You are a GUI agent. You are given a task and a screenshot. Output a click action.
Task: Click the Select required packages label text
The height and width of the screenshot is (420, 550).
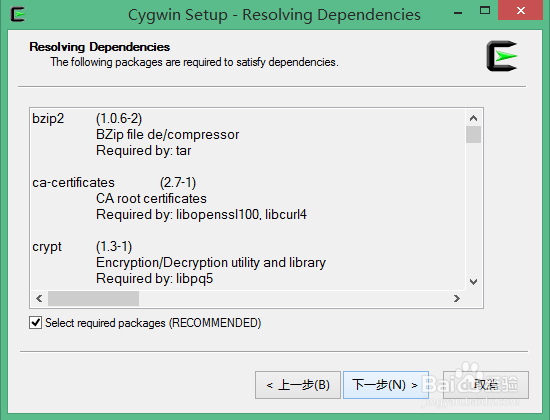click(x=153, y=323)
